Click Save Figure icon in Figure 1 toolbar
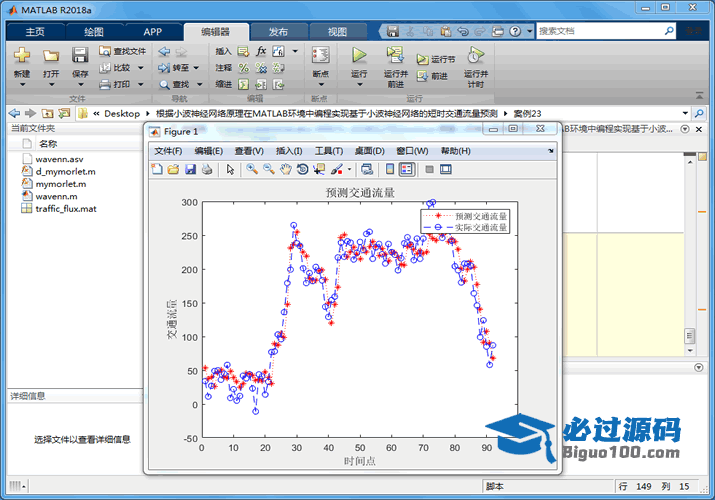Viewport: 715px width, 500px height. pyautogui.click(x=190, y=170)
